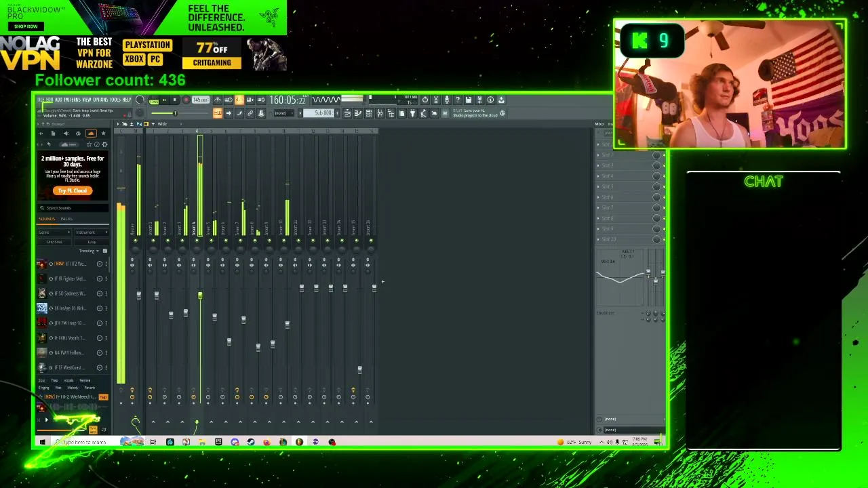The height and width of the screenshot is (488, 868).
Task: Open Task View on the taskbar
Action: tap(153, 442)
